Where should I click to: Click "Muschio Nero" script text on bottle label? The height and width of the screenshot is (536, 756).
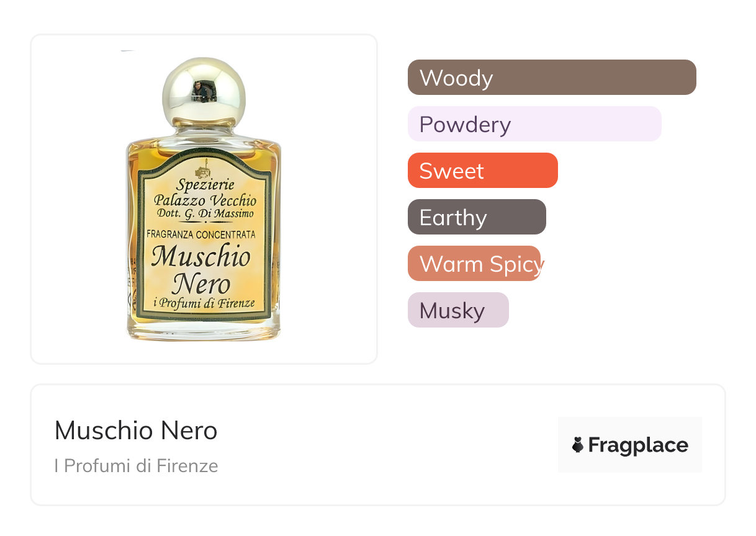(x=202, y=270)
